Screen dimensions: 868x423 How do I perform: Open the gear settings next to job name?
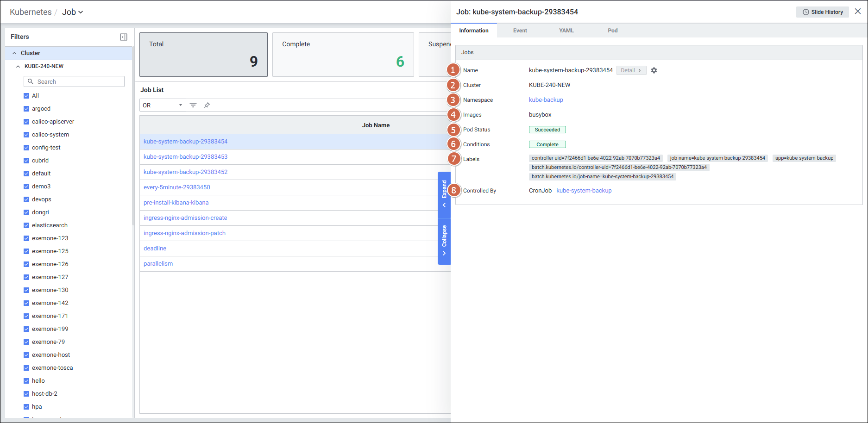654,70
